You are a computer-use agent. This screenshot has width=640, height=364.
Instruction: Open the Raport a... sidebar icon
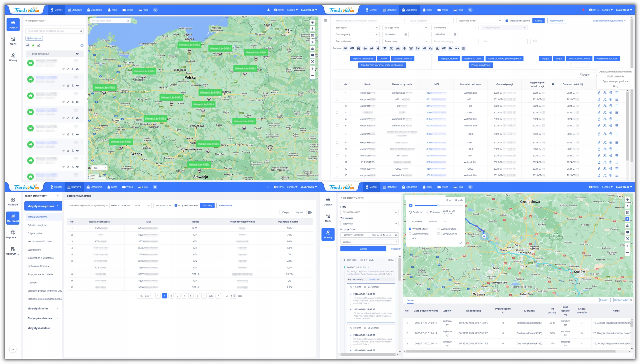(13, 234)
